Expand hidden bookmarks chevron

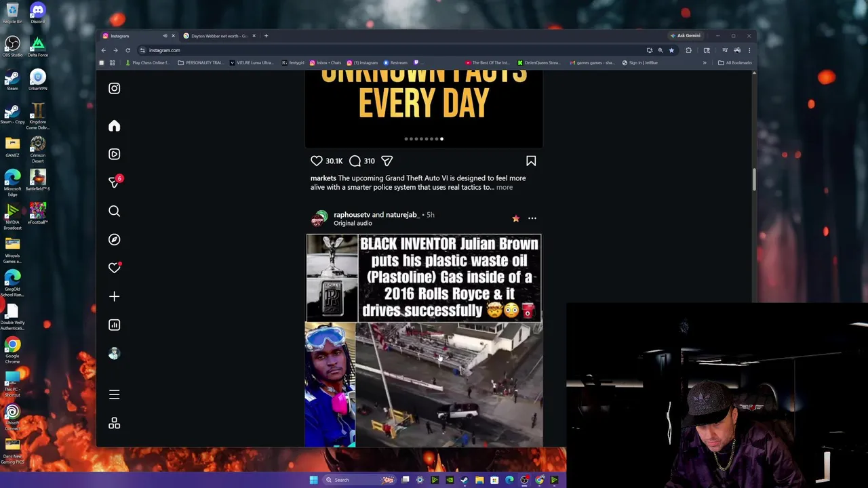(704, 63)
